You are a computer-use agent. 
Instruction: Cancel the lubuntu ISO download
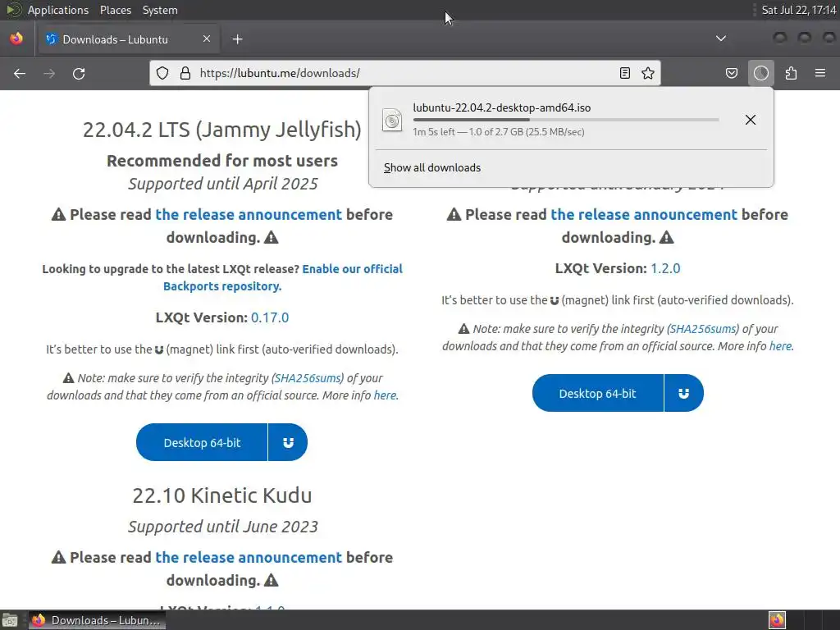pyautogui.click(x=751, y=120)
